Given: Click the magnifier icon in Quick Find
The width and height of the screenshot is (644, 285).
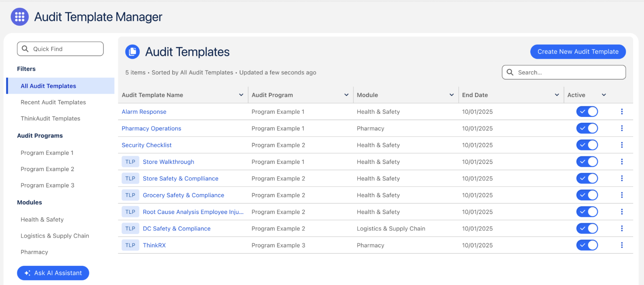Looking at the screenshot, I should [x=25, y=49].
